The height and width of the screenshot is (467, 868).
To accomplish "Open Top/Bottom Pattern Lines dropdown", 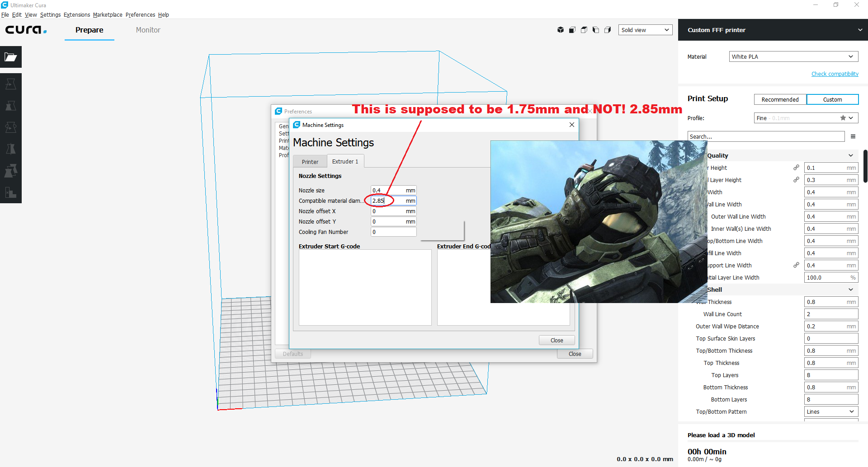I will tap(831, 411).
